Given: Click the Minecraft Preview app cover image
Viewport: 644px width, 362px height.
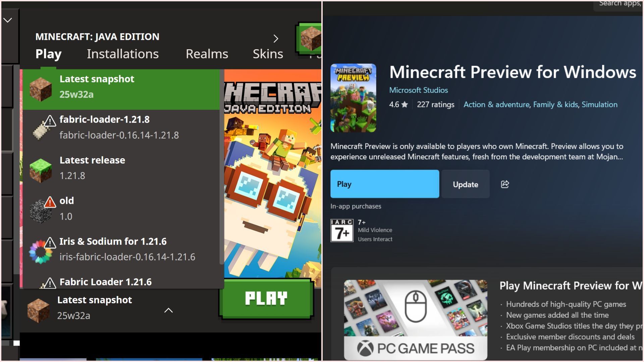Looking at the screenshot, I should [x=353, y=98].
